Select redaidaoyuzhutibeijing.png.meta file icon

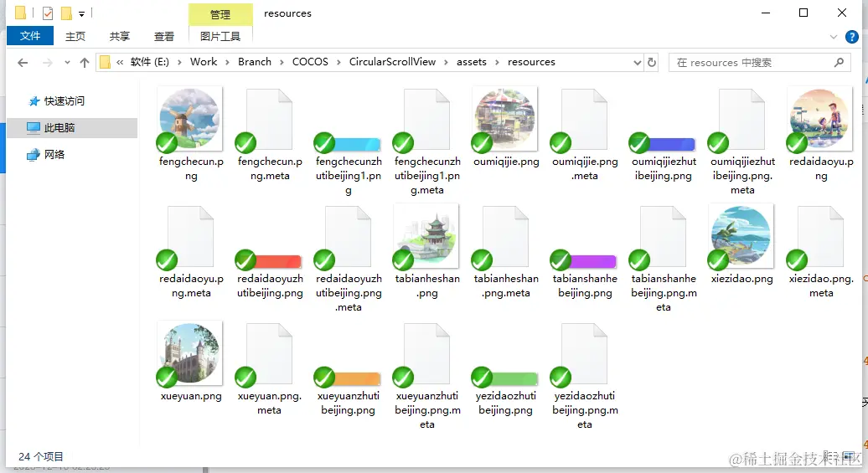(x=348, y=238)
